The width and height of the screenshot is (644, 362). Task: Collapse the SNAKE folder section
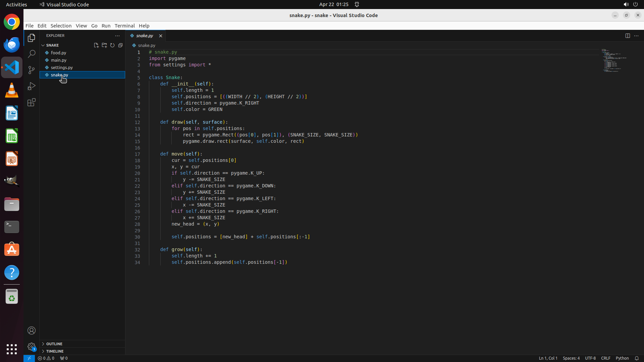pyautogui.click(x=52, y=45)
